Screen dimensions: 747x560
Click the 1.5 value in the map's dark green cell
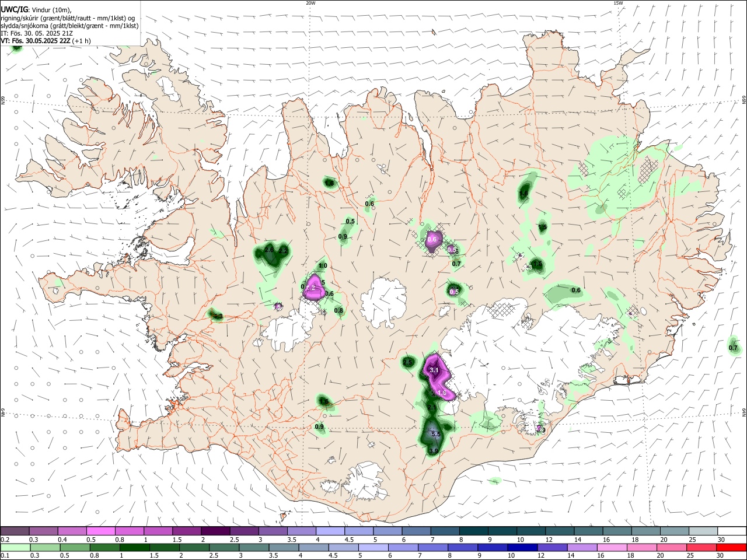coord(542,228)
